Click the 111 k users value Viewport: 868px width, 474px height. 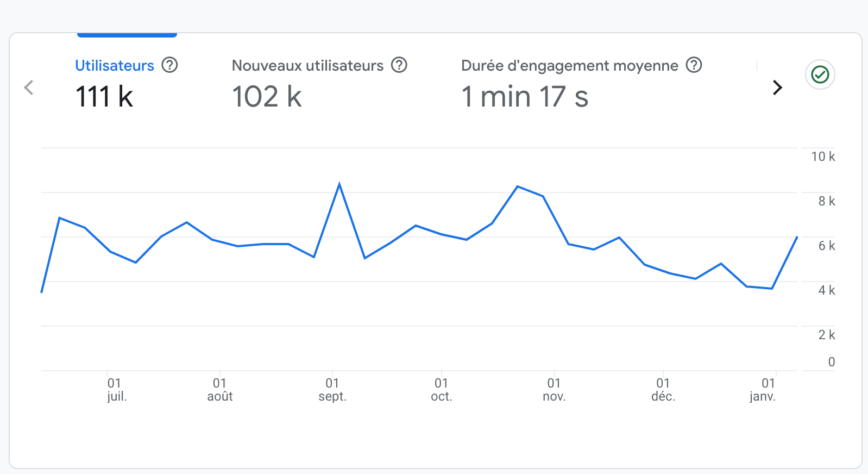tap(104, 97)
